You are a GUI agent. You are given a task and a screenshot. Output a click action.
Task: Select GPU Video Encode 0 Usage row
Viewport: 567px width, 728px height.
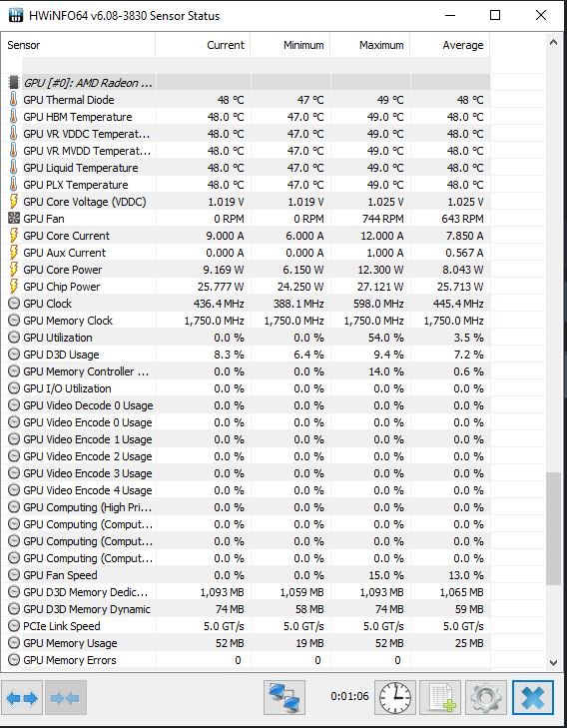(246, 422)
